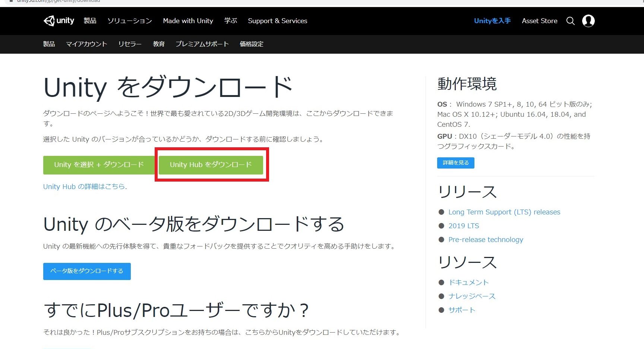Viewport: 644px width, 349px height.
Task: Open the ナレッジベース resource link
Action: [472, 296]
